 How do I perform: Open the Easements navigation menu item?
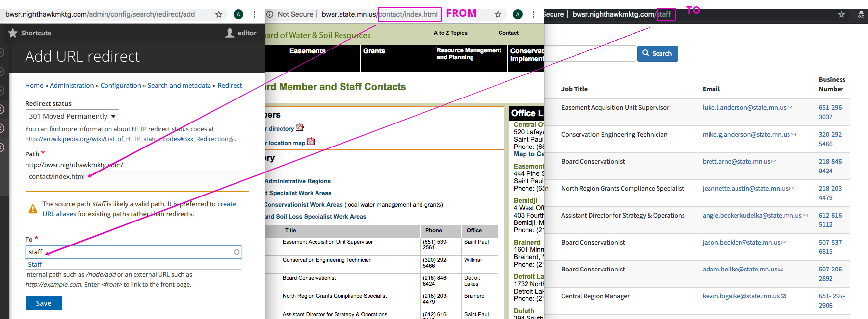click(307, 51)
